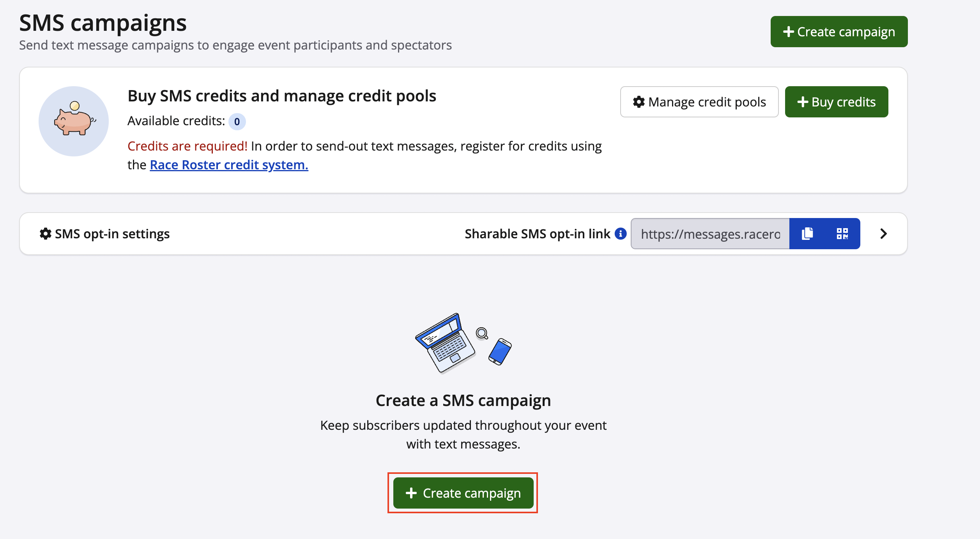The width and height of the screenshot is (980, 539).
Task: Show QR code for opt-in link
Action: point(842,234)
